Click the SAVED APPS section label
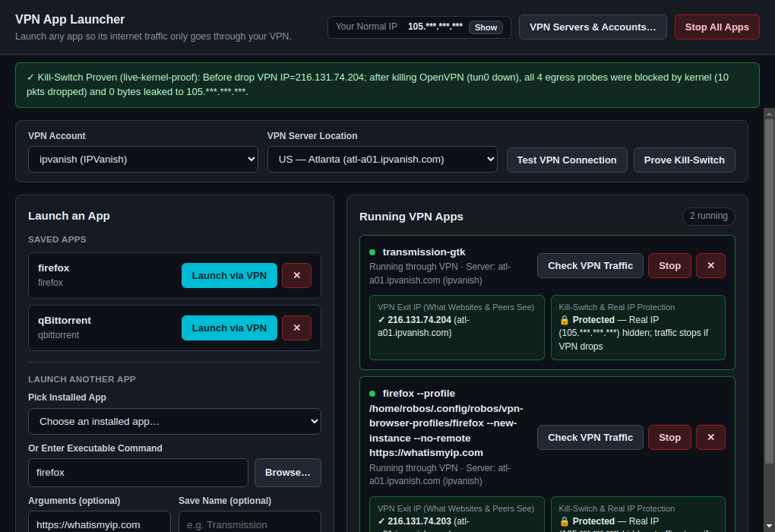 pos(57,239)
